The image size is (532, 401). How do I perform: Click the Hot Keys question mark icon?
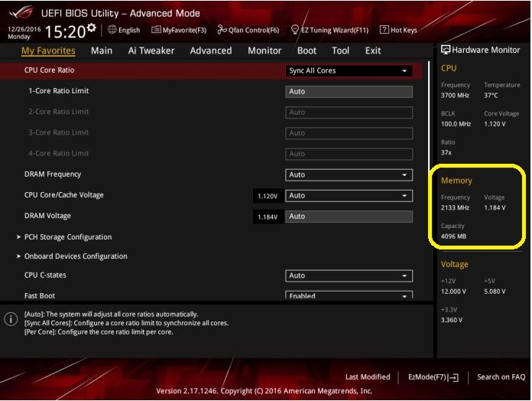point(384,30)
